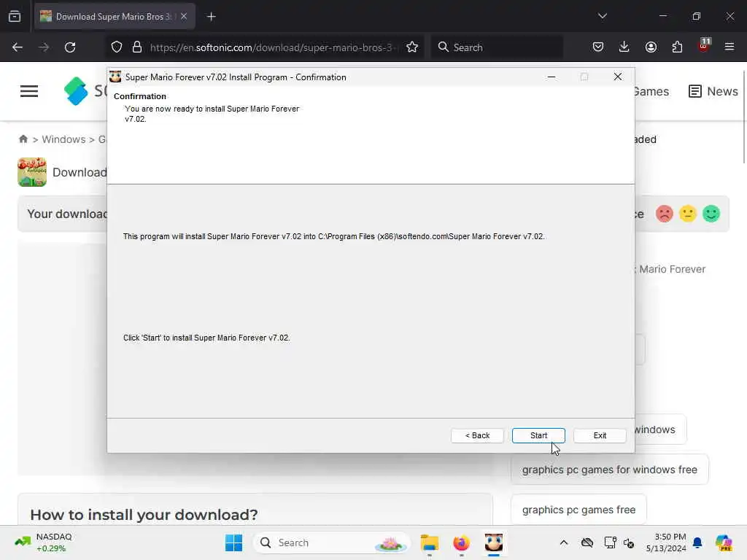Open the Firefox account menu
This screenshot has width=747, height=560.
651,47
